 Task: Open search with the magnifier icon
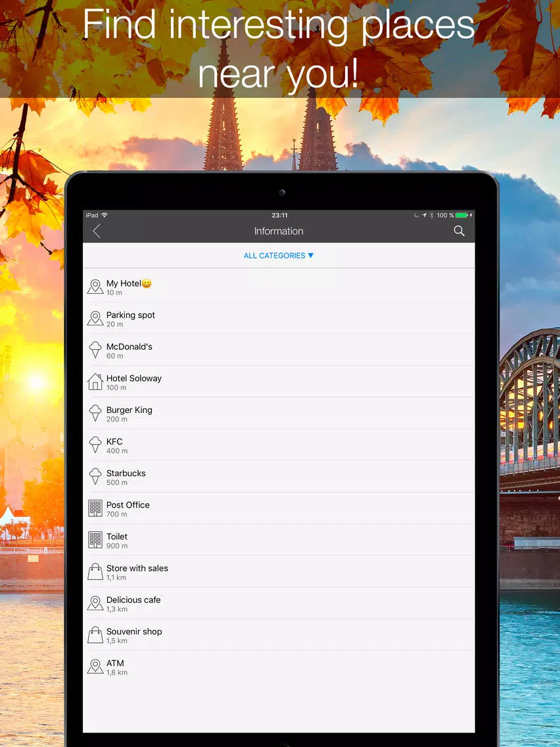coord(459,231)
